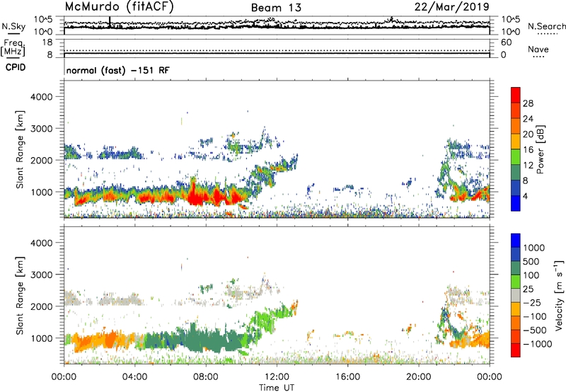Select the 4 value on Power colorbar

pos(526,196)
